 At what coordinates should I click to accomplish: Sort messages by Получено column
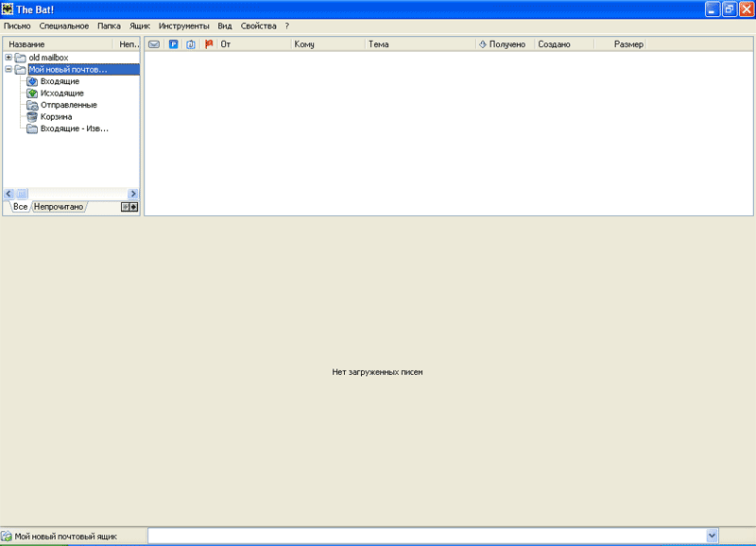coord(506,44)
